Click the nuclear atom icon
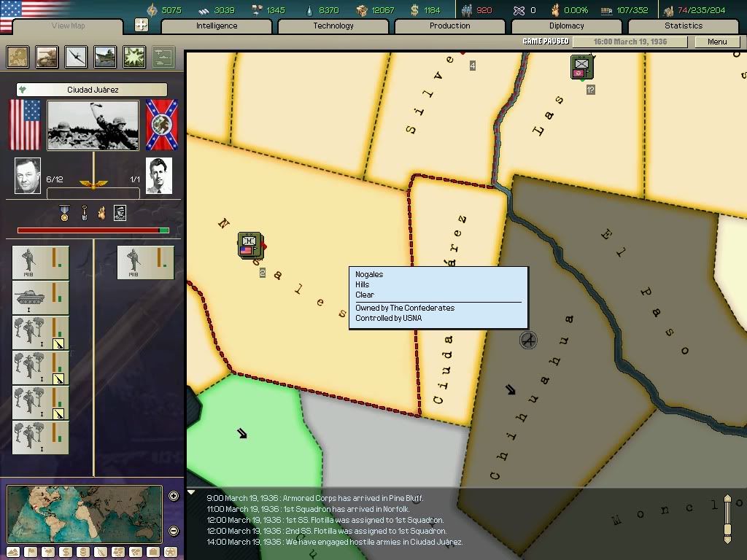The height and width of the screenshot is (560, 747). pos(519,10)
